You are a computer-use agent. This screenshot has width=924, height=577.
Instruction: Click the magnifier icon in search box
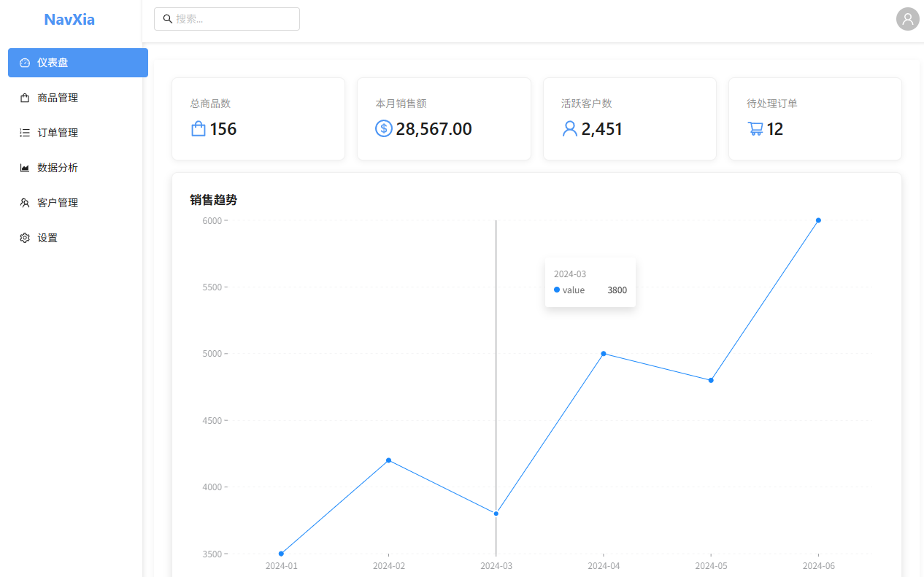[x=168, y=19]
